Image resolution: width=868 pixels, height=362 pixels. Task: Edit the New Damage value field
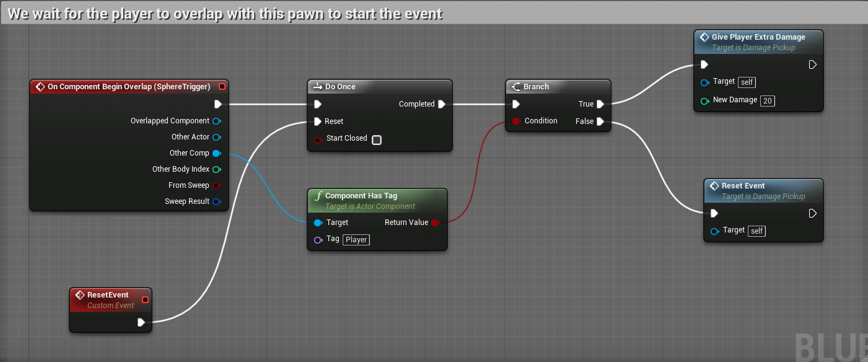(x=768, y=101)
